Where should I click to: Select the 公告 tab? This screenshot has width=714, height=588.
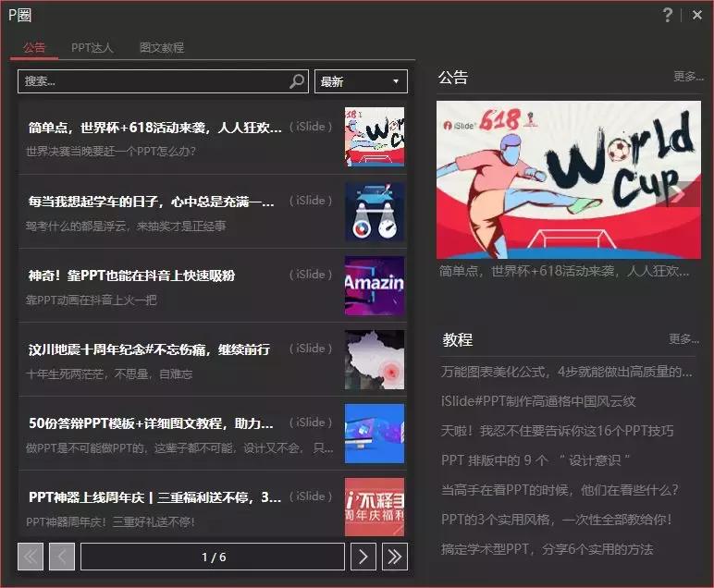click(x=34, y=48)
